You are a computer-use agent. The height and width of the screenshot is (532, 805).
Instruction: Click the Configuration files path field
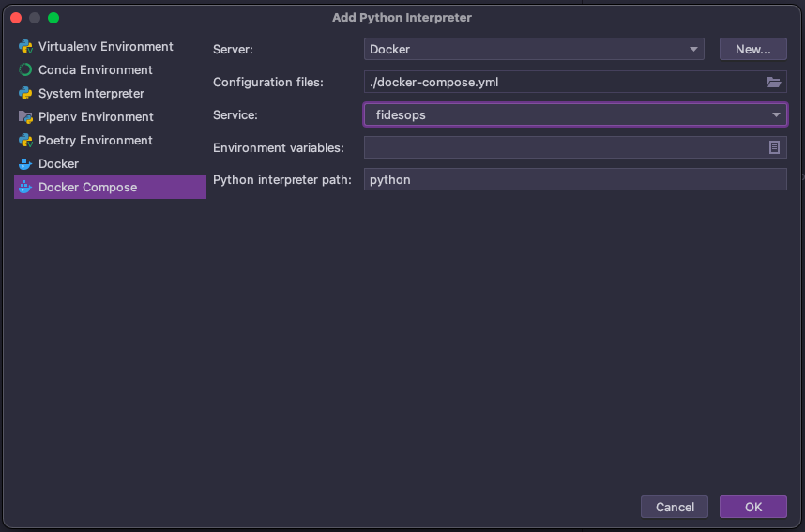point(563,83)
